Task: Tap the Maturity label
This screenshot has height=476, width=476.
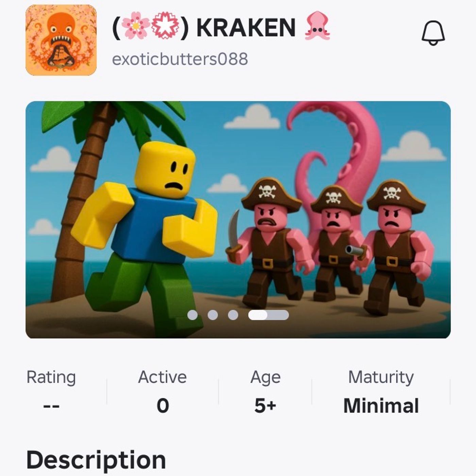Action: [x=381, y=378]
